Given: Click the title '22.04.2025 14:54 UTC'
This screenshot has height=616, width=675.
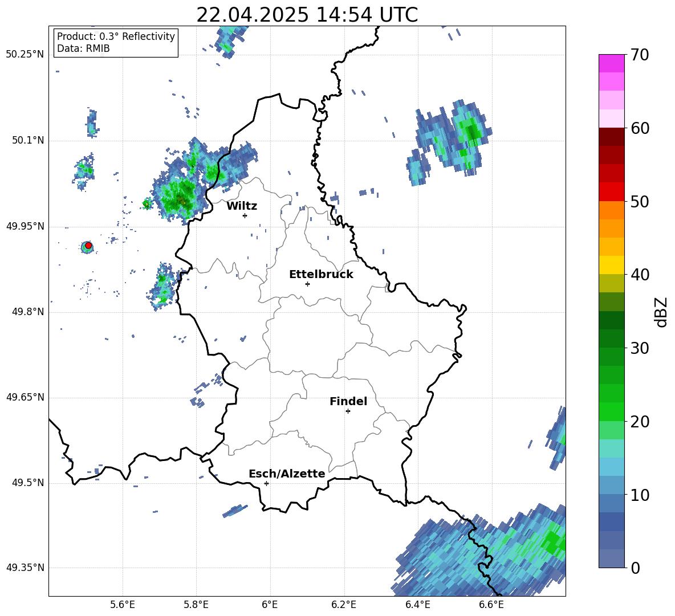Looking at the screenshot, I should (307, 15).
